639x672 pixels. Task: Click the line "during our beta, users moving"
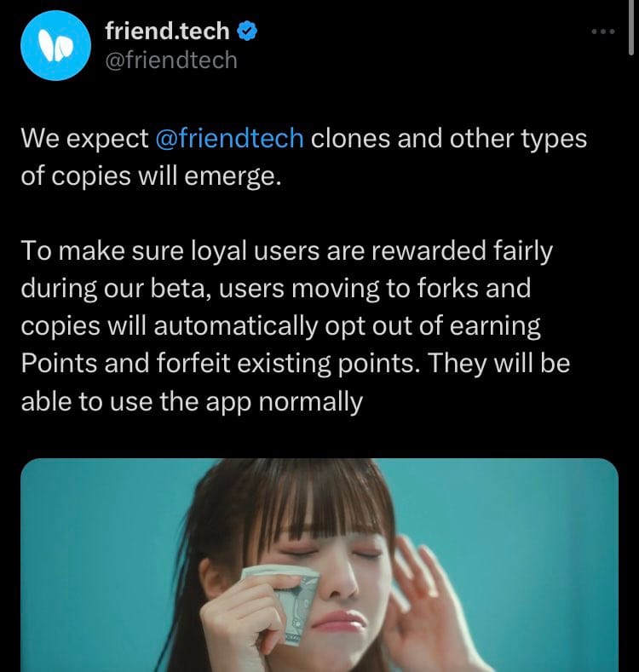[276, 288]
